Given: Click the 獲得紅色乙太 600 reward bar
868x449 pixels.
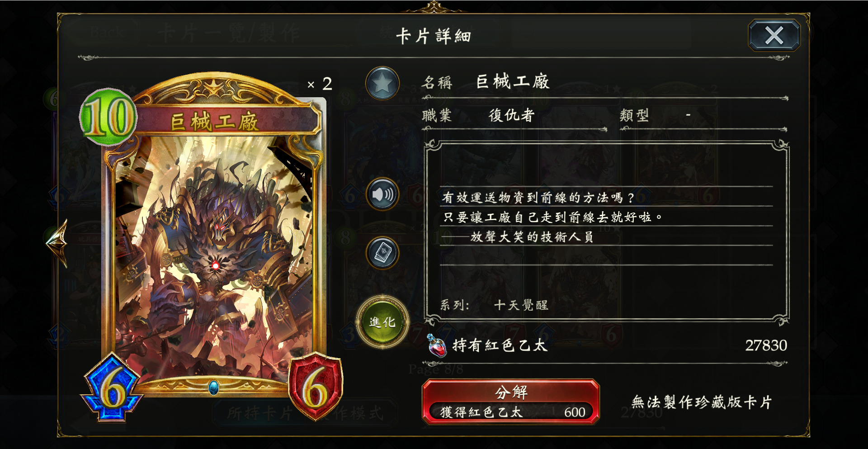Looking at the screenshot, I should pos(511,412).
